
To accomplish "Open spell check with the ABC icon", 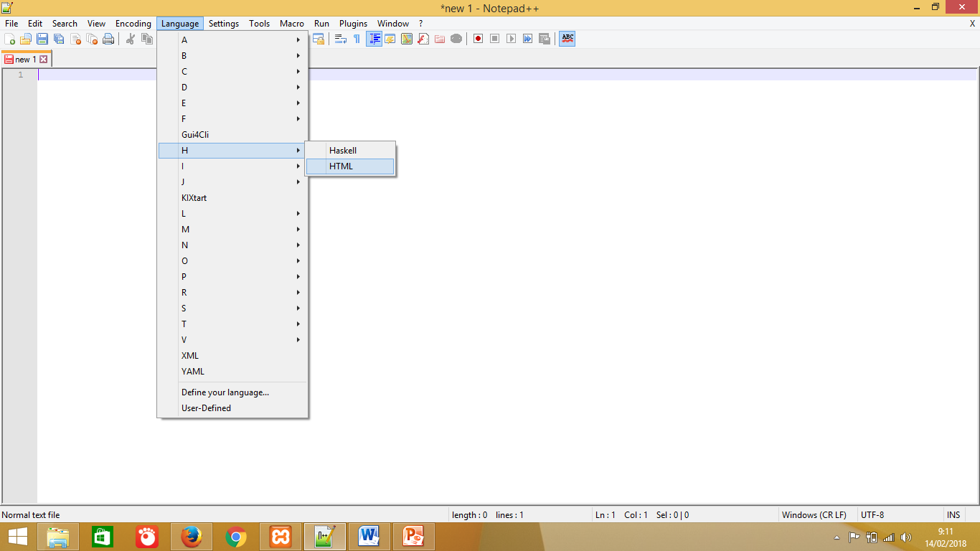I will point(567,39).
